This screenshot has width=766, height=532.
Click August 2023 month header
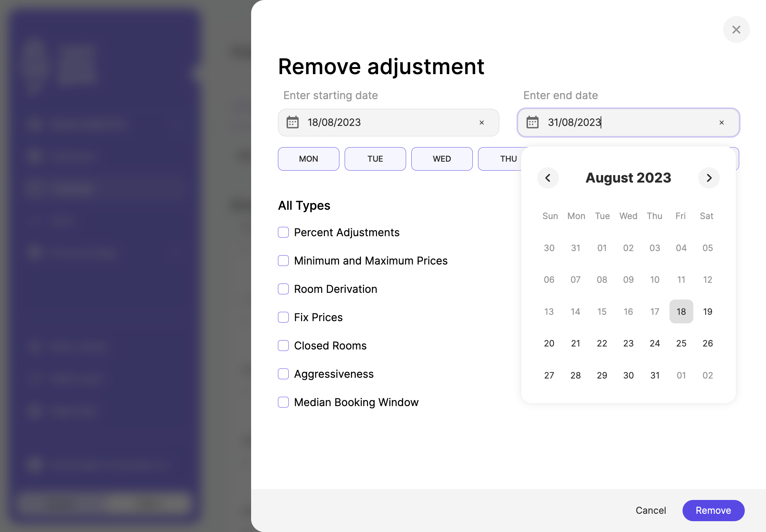click(x=628, y=178)
